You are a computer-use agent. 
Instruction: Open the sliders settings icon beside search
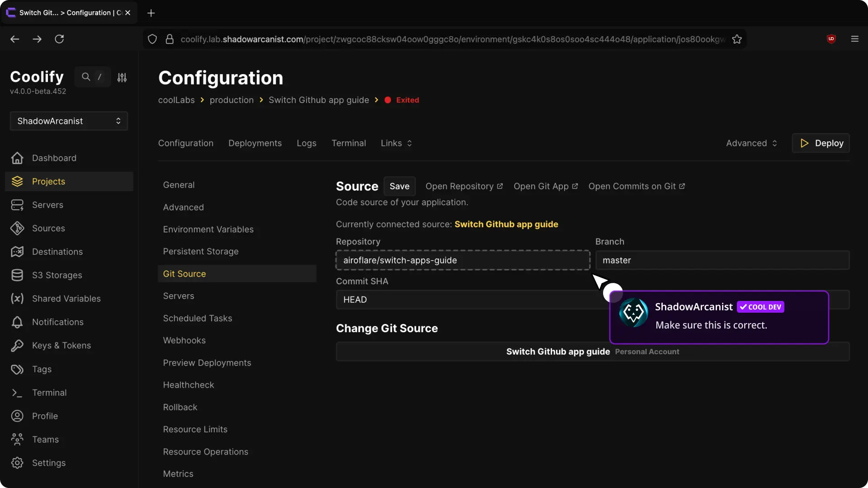click(x=122, y=77)
